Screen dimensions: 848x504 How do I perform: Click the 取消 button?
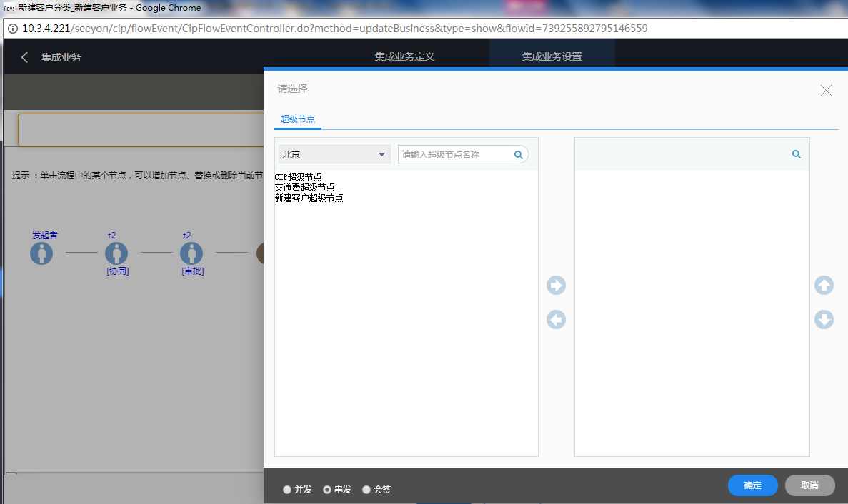pos(809,485)
